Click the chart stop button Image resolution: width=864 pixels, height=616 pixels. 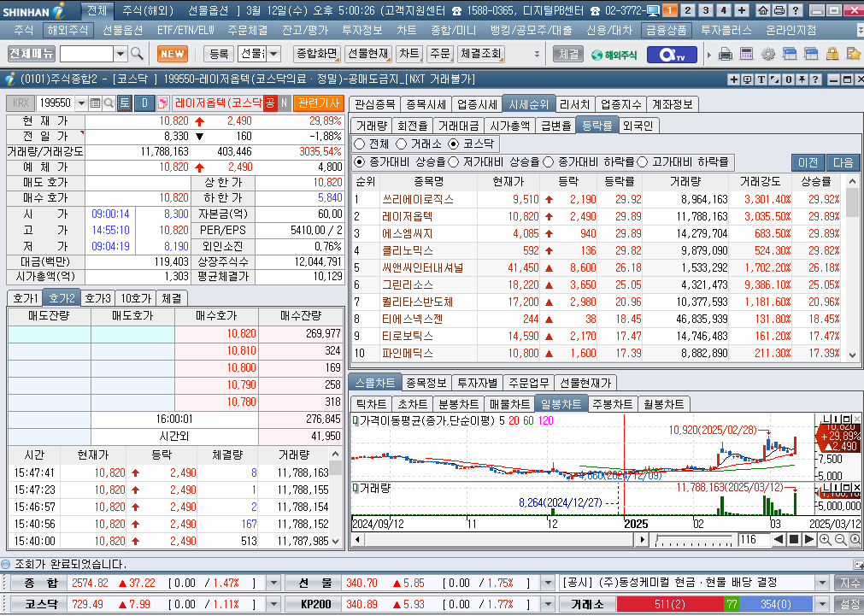coord(793,539)
